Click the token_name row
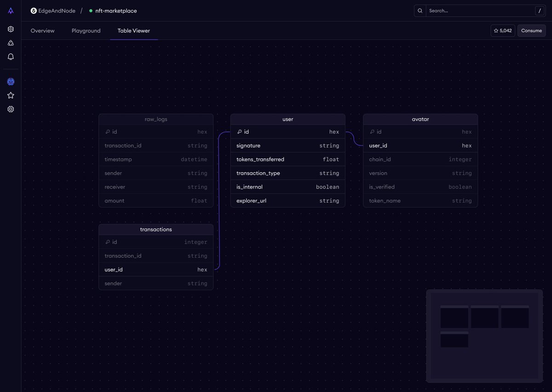Viewport: 552px width, 392px height. tap(420, 201)
